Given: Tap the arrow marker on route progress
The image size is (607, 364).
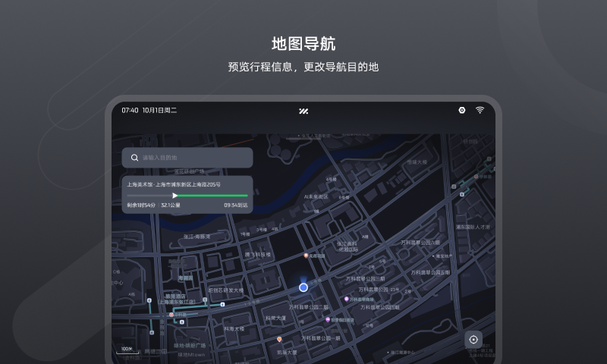Looking at the screenshot, I should coord(175,195).
